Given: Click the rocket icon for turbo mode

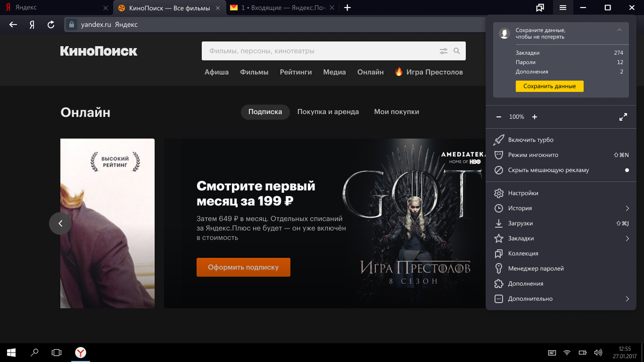Looking at the screenshot, I should point(499,139).
